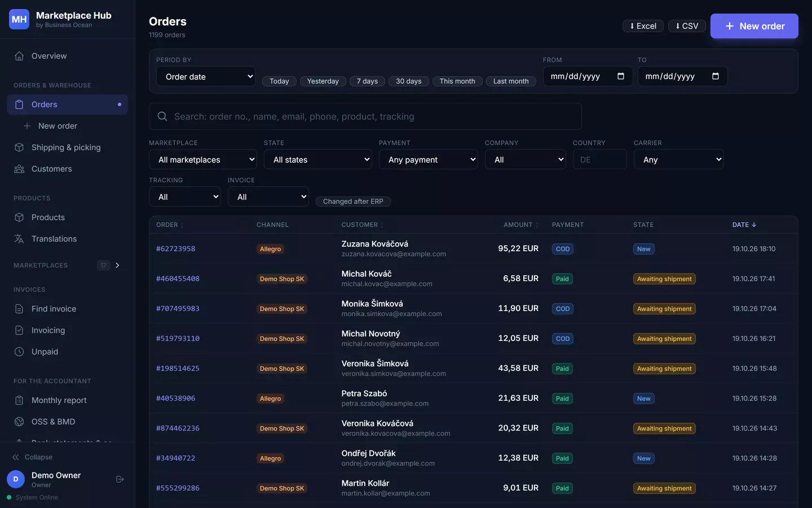Open the Any payment dropdown
This screenshot has height=508, width=812.
tap(429, 159)
